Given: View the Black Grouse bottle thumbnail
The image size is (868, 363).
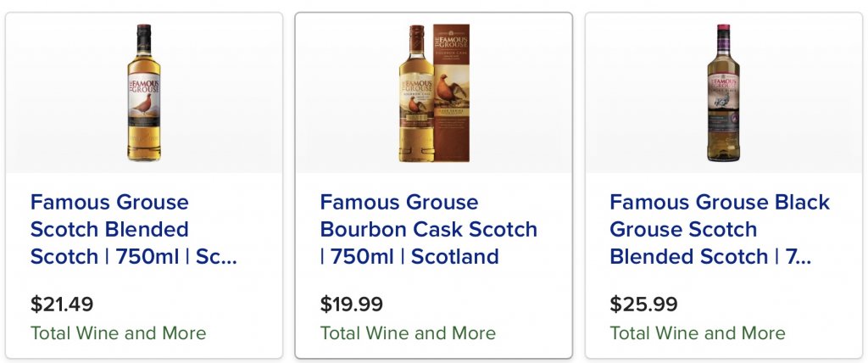Looking at the screenshot, I should coord(723,92).
